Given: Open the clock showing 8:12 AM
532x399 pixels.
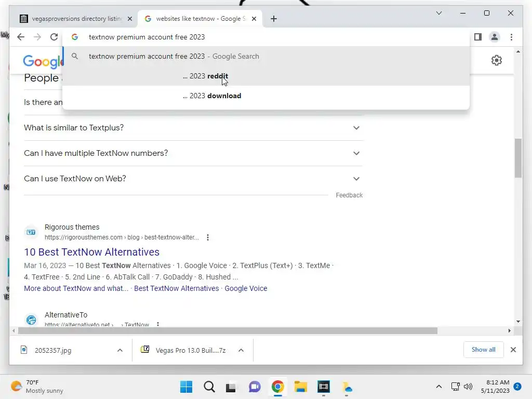Looking at the screenshot, I should pyautogui.click(x=495, y=387).
